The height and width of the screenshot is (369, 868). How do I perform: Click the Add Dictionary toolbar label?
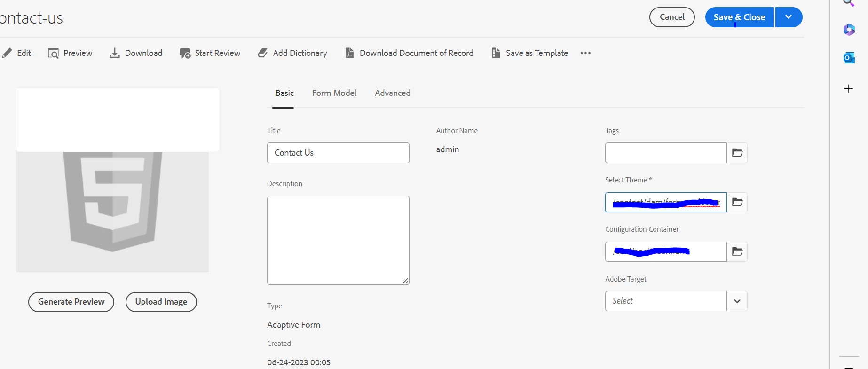300,53
